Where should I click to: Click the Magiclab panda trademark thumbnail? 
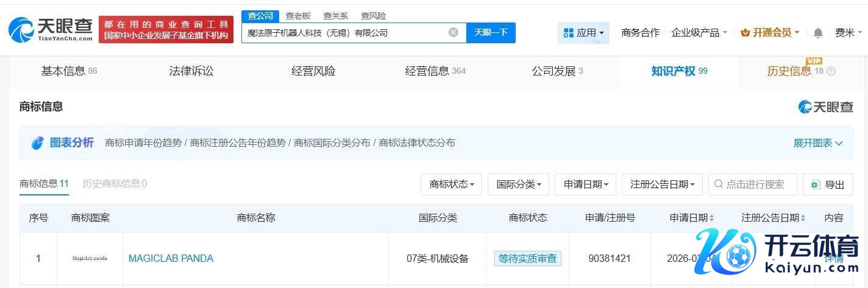click(90, 258)
